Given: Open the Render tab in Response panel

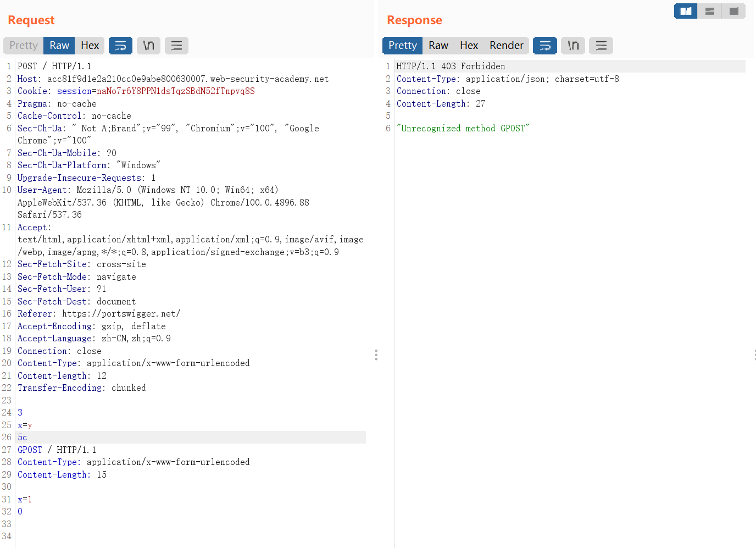Looking at the screenshot, I should pyautogui.click(x=506, y=46).
